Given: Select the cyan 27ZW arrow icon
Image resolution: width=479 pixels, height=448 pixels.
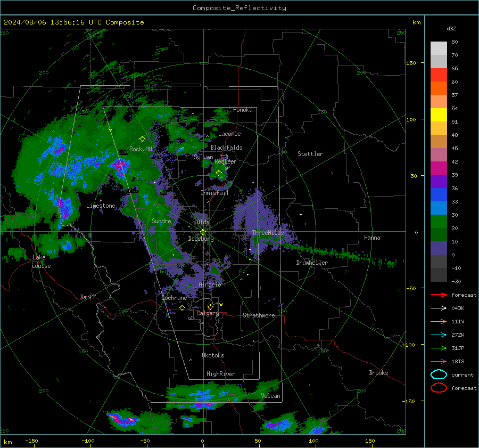Looking at the screenshot, I should (x=439, y=335).
